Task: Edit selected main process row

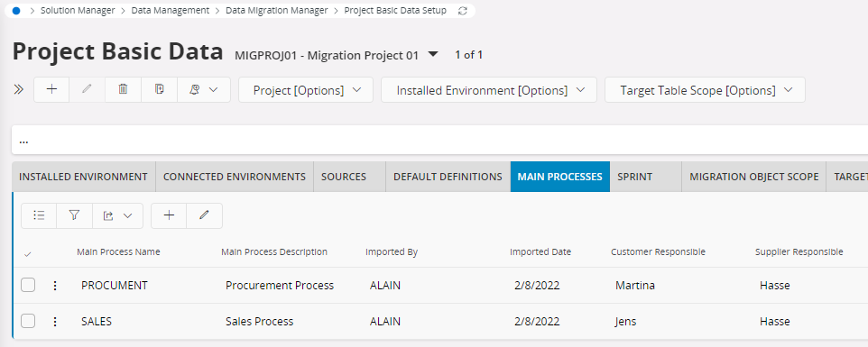Action: 204,215
